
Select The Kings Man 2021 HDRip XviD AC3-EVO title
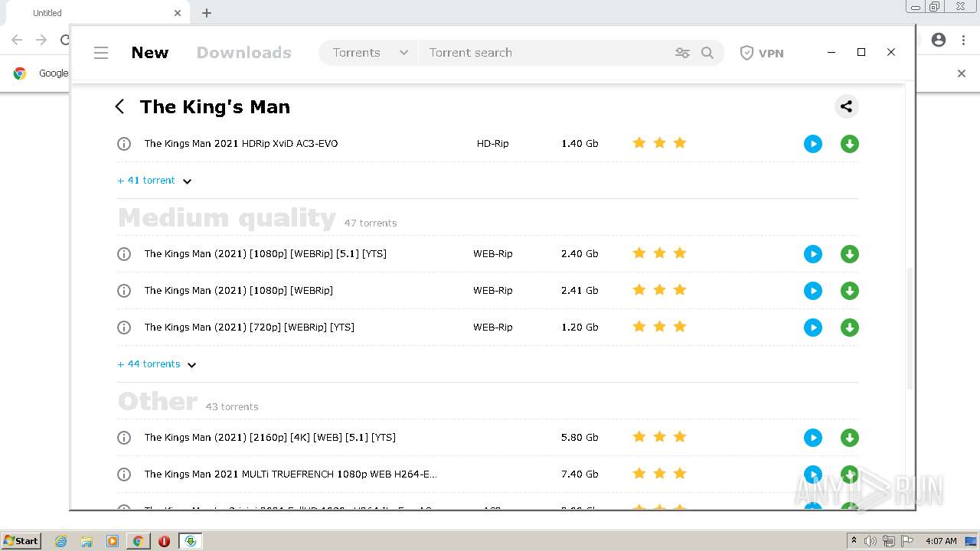[x=241, y=144]
